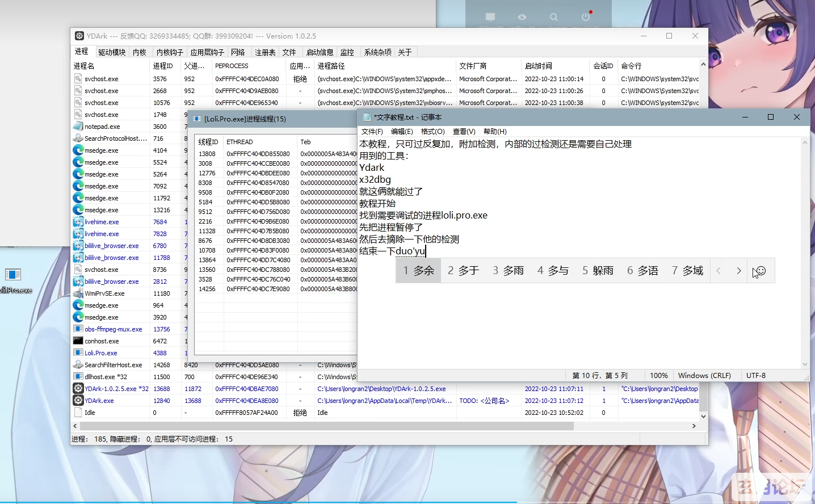815x504 pixels.
Task: Click the notepad.exe process icon
Action: 78,127
